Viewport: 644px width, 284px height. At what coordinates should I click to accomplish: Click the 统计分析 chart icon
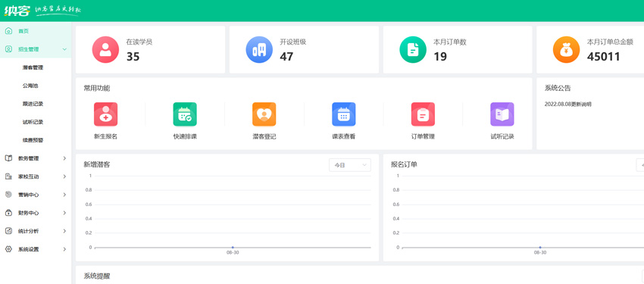(x=8, y=231)
